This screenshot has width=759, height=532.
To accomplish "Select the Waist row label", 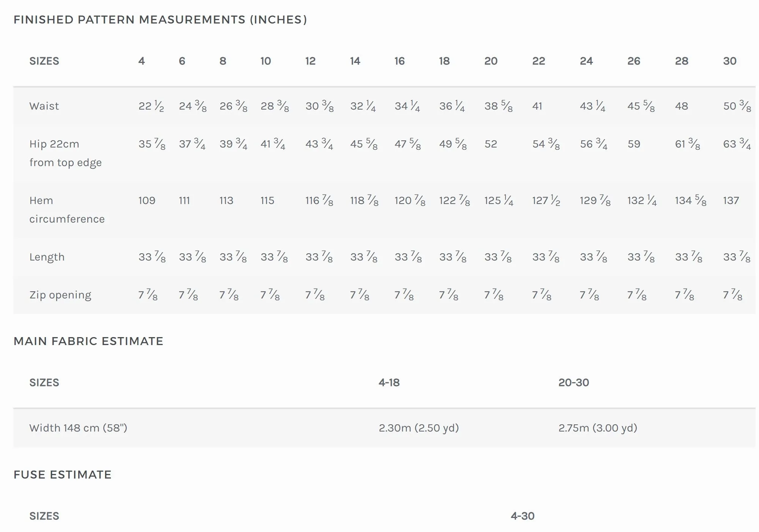I will coord(44,106).
